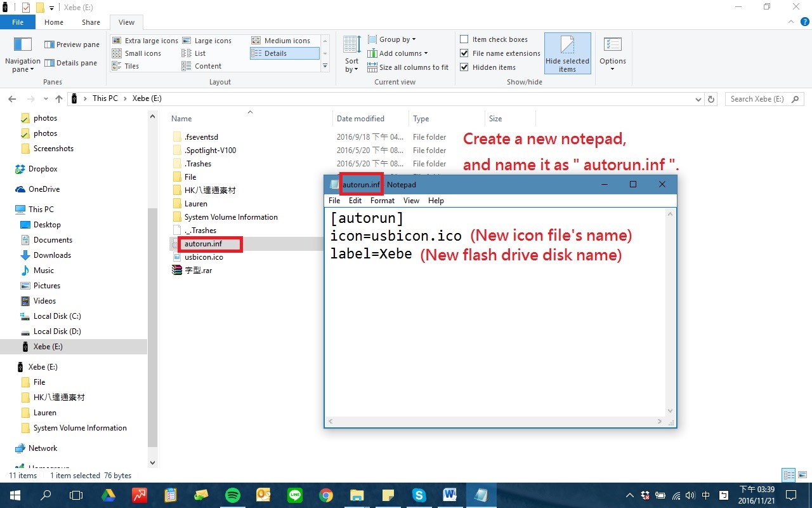Viewport: 812px width, 508px height.
Task: Select the 字型.rar archive file
Action: pyautogui.click(x=198, y=271)
